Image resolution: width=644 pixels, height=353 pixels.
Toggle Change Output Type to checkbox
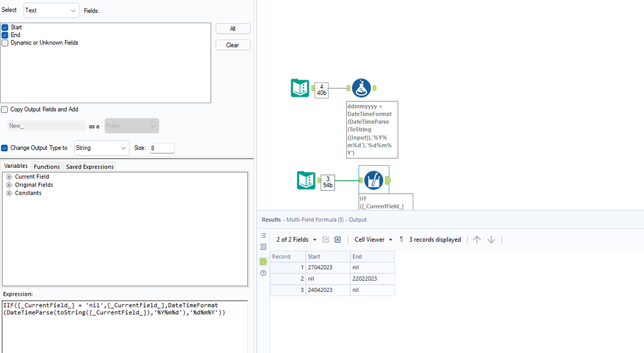coord(5,148)
